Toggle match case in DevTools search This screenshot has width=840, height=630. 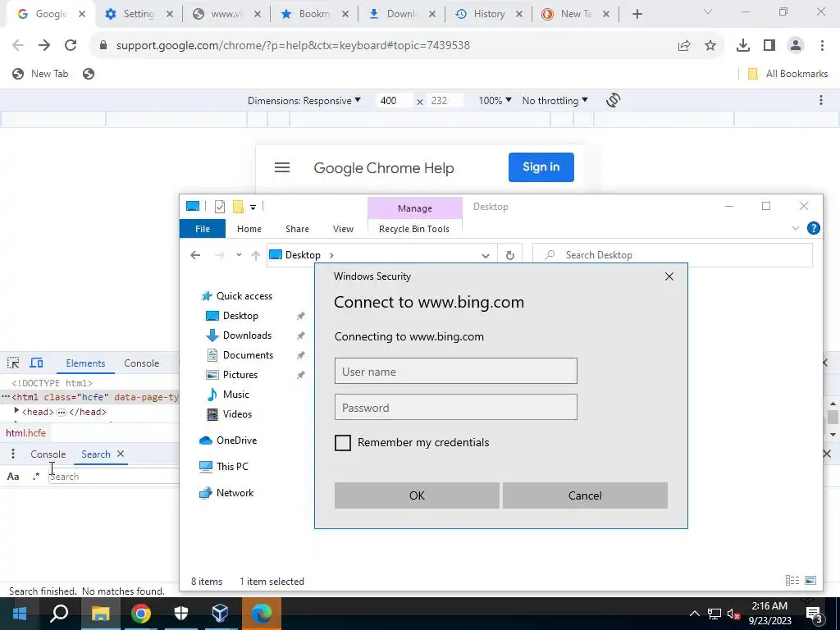click(x=13, y=477)
